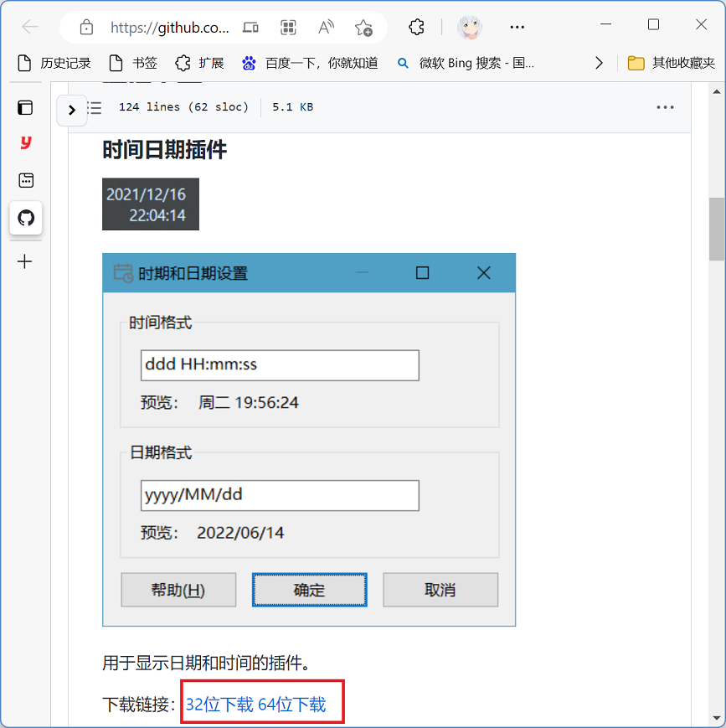Click the GitHub URL address field
The image size is (726, 728).
click(x=169, y=28)
